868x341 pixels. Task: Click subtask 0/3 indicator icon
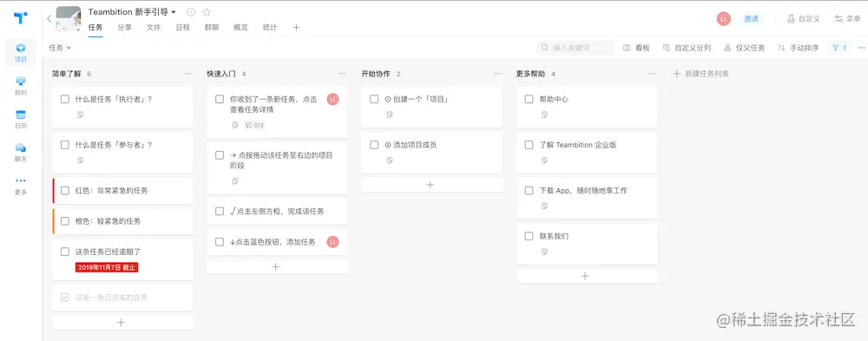tap(254, 125)
